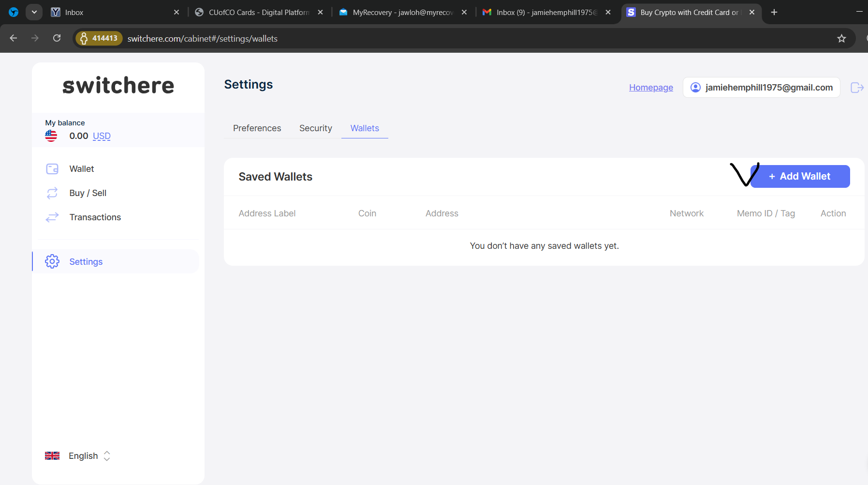This screenshot has width=868, height=485.
Task: Click the Settings gear in the sidebar
Action: 52,262
